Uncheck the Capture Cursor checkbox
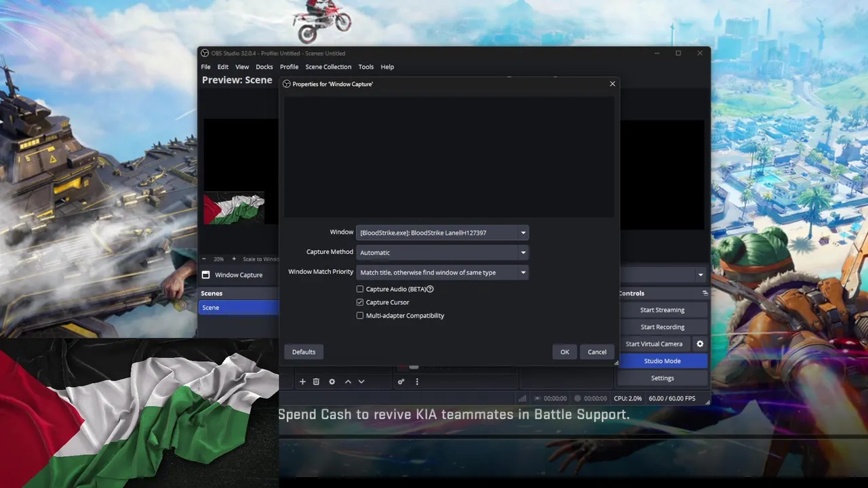This screenshot has width=868, height=488. [x=360, y=302]
